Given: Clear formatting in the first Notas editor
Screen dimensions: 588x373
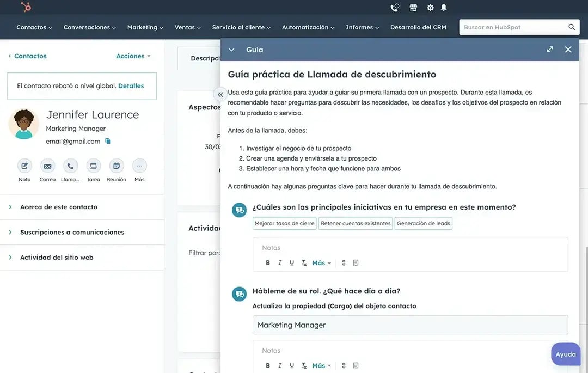Looking at the screenshot, I should pyautogui.click(x=304, y=263).
